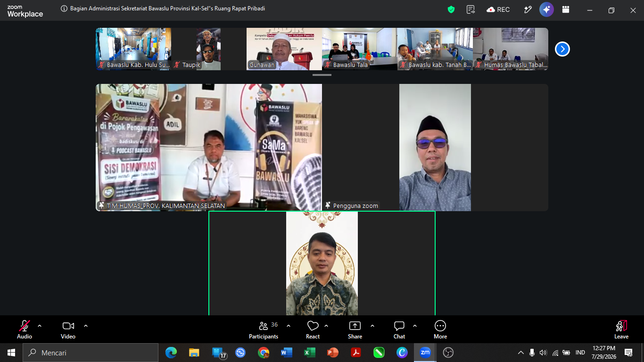Open taskbar app with 17 badge
Screen dimensions: 644x362
[219, 353]
